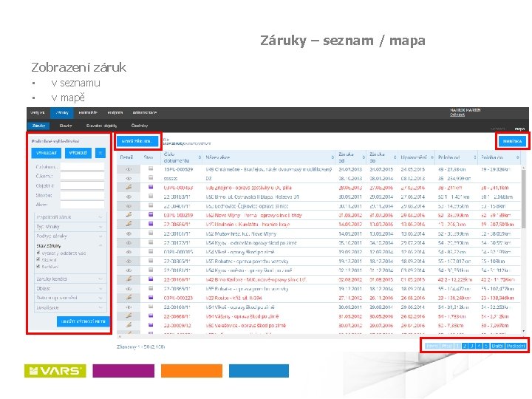Click purple status icon in Znojmo row
The image size is (532, 399).
click(151, 187)
